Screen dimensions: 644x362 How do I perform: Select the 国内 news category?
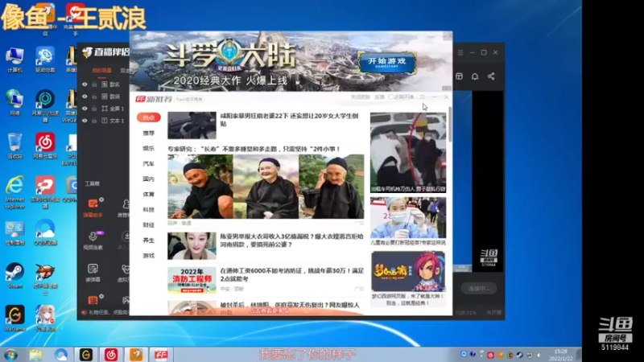149,179
